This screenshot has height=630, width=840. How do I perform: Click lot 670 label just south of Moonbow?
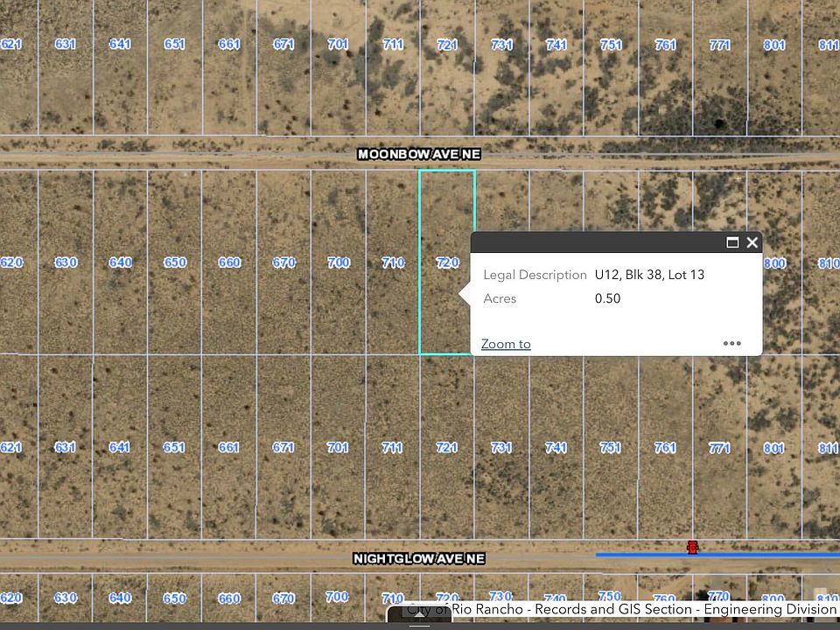click(283, 262)
